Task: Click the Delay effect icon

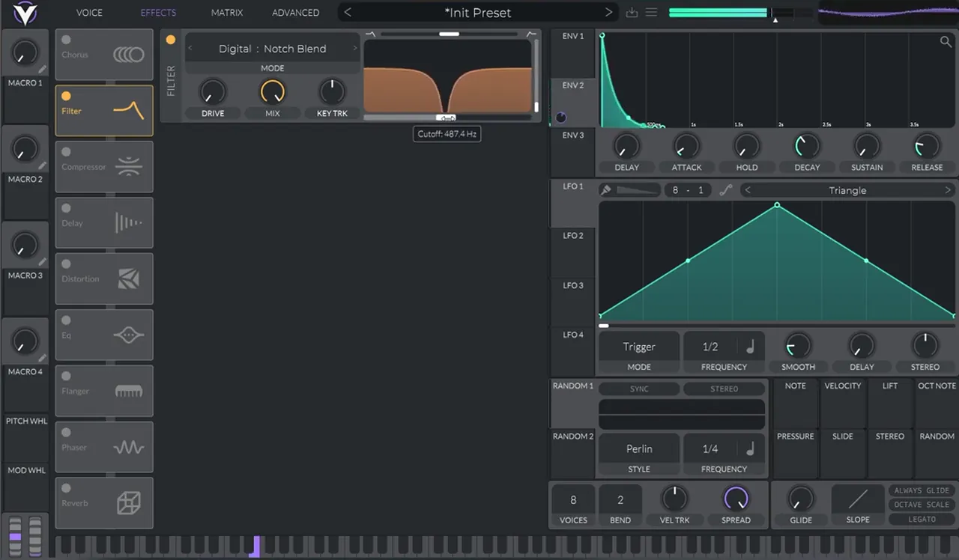Action: coord(128,223)
